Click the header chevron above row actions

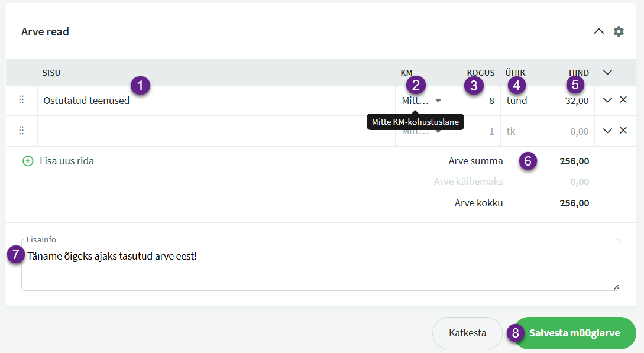pos(607,73)
